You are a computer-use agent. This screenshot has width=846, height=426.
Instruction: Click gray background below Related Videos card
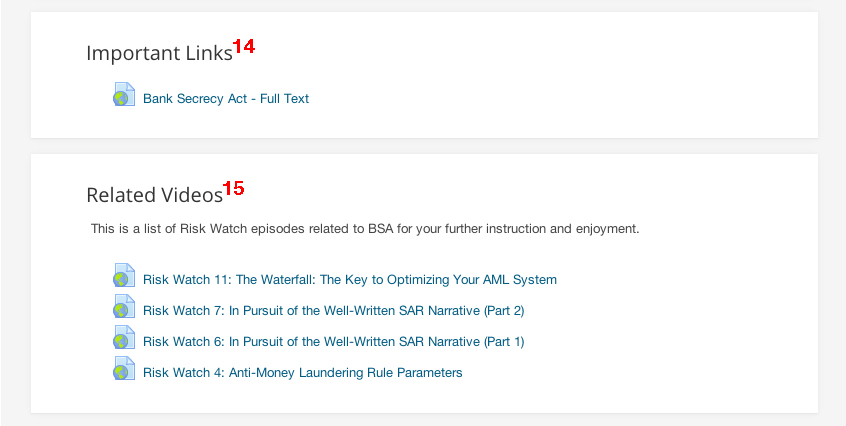click(424, 420)
